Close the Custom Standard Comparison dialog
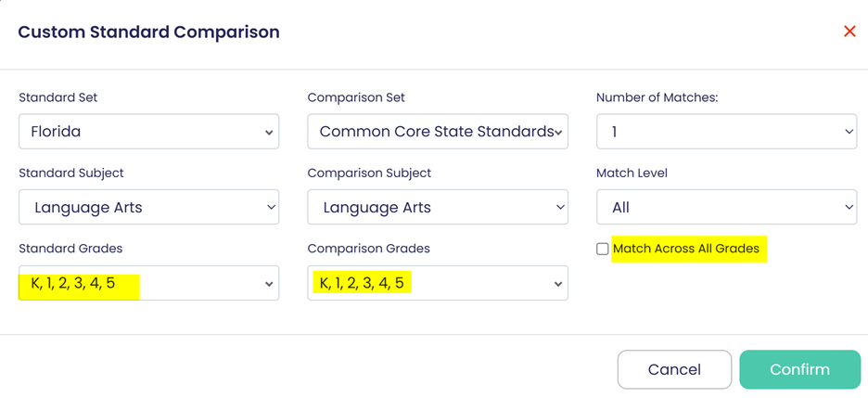 [x=849, y=32]
